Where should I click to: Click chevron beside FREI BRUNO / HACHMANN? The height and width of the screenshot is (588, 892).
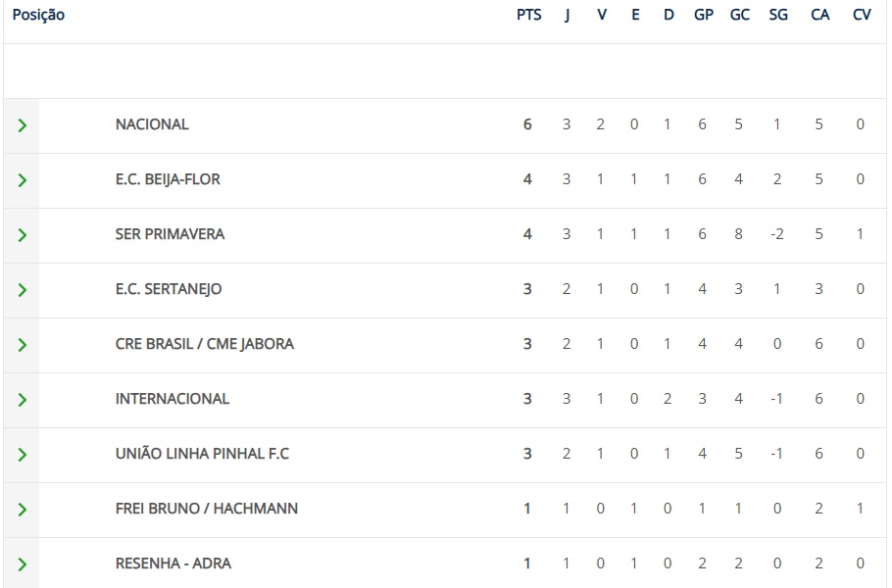coord(23,510)
